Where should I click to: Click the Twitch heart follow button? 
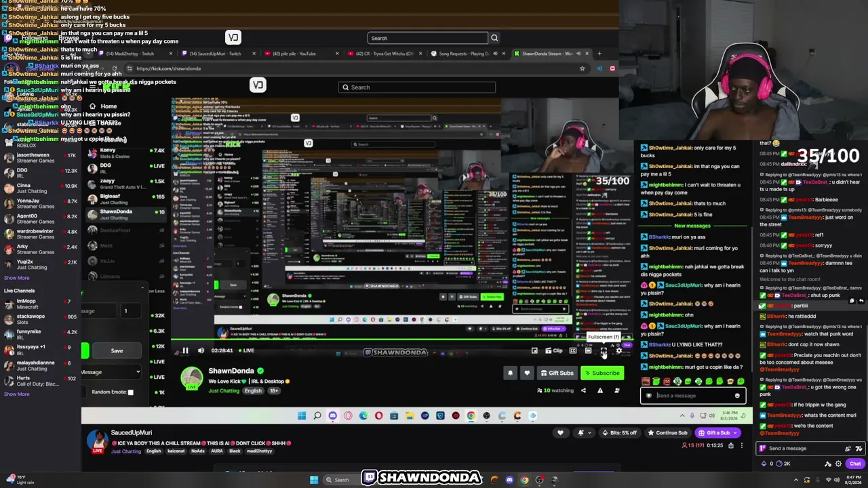(x=560, y=433)
